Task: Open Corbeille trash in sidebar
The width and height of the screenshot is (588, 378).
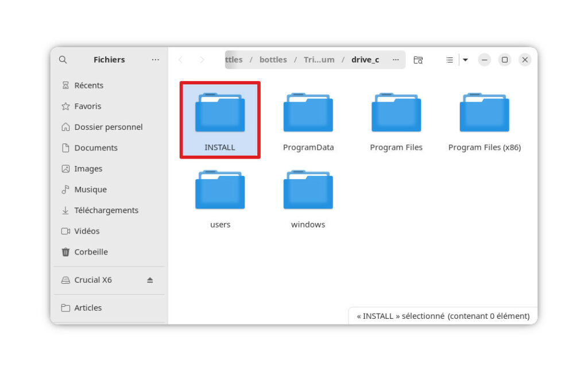Action: pyautogui.click(x=91, y=252)
